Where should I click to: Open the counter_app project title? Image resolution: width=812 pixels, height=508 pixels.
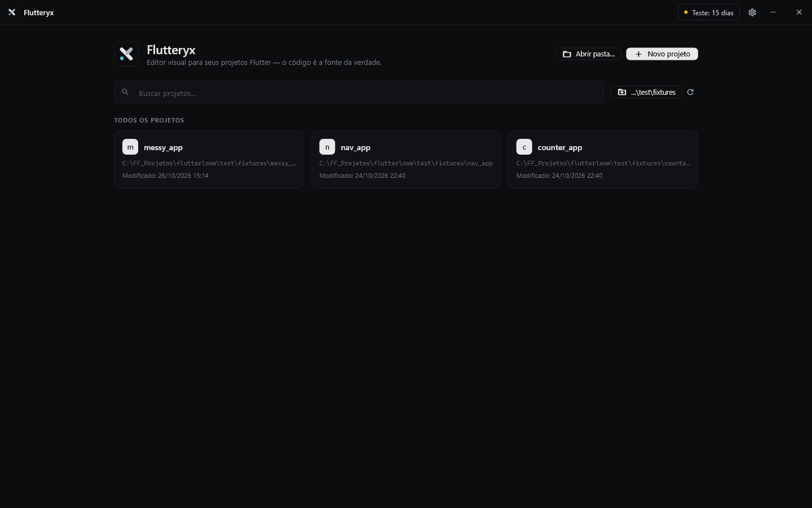(559, 147)
